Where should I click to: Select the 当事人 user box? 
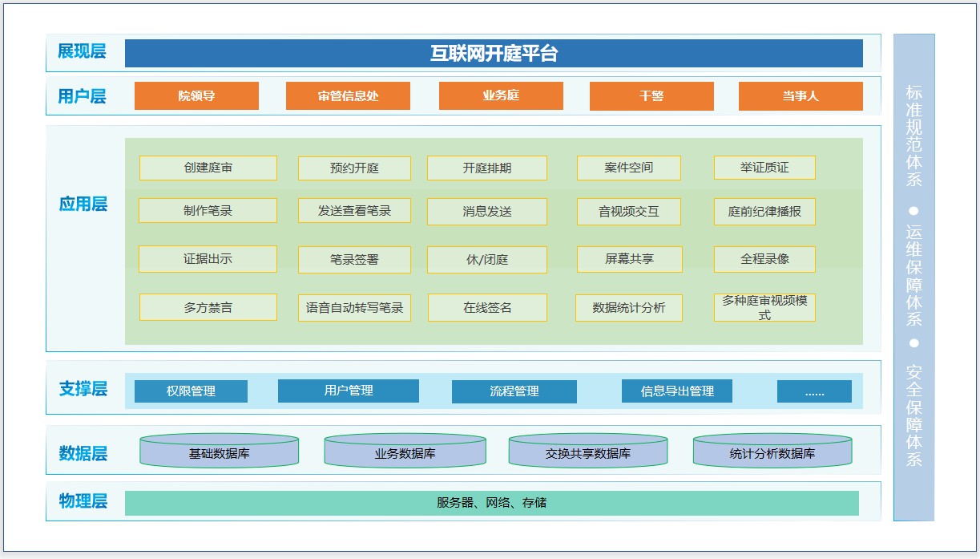[x=801, y=96]
